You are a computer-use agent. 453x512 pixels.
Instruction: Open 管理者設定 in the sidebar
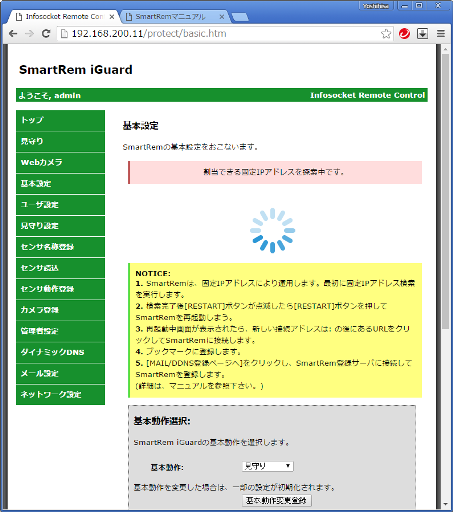(60, 331)
